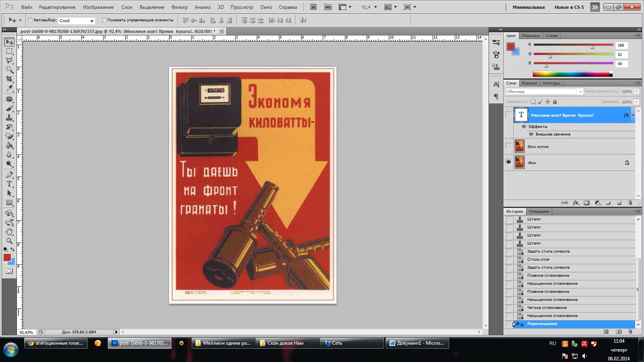Select the Horizontal Type tool
Viewport: 644px width, 362px height.
9,184
